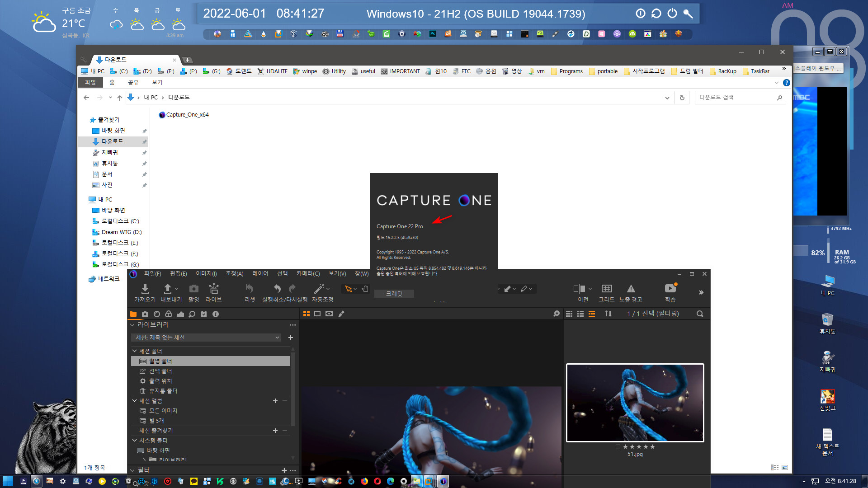Switch browser to list view
Screen dimensions: 868x488
click(x=580, y=314)
